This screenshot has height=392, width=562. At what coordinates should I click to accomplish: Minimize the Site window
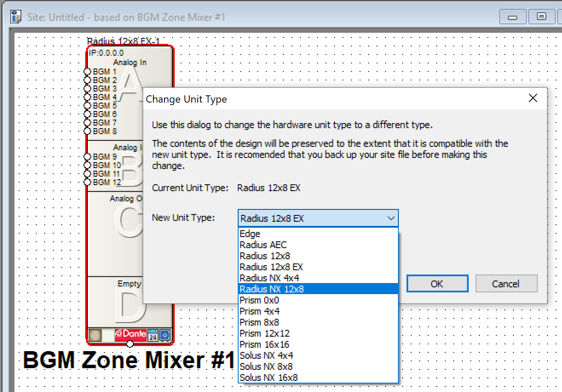tap(513, 17)
